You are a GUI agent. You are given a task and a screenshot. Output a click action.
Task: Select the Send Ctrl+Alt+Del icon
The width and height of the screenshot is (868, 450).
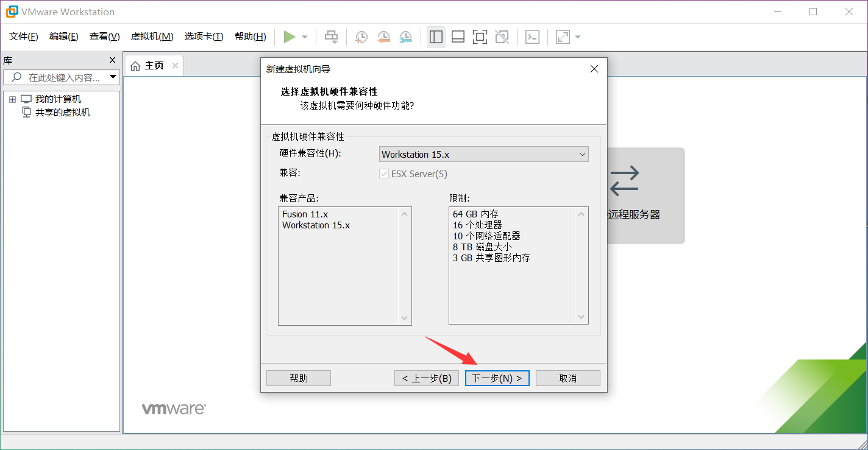pos(331,37)
